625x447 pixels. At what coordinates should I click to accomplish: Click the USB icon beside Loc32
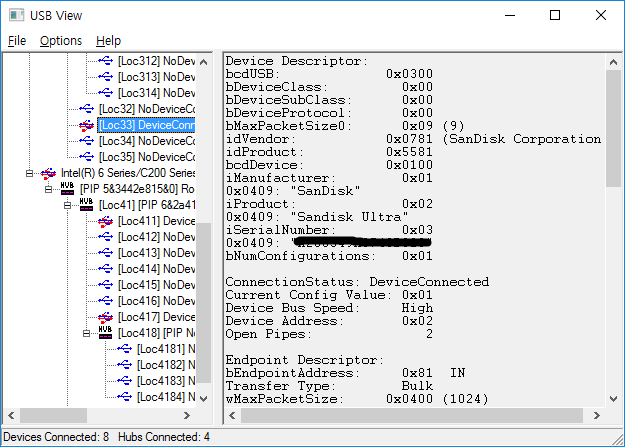[x=86, y=109]
